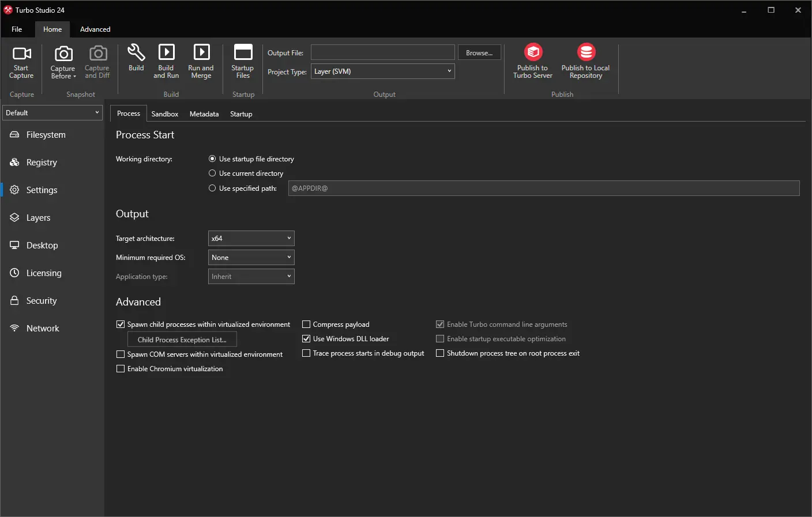This screenshot has width=812, height=517.
Task: Open the Settings section in sidebar
Action: [x=52, y=190]
